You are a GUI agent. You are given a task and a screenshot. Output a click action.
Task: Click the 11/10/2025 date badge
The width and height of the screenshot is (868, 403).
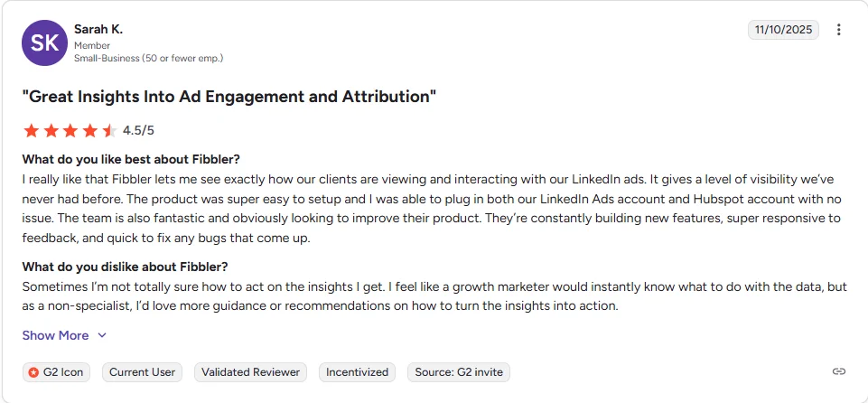pyautogui.click(x=783, y=30)
